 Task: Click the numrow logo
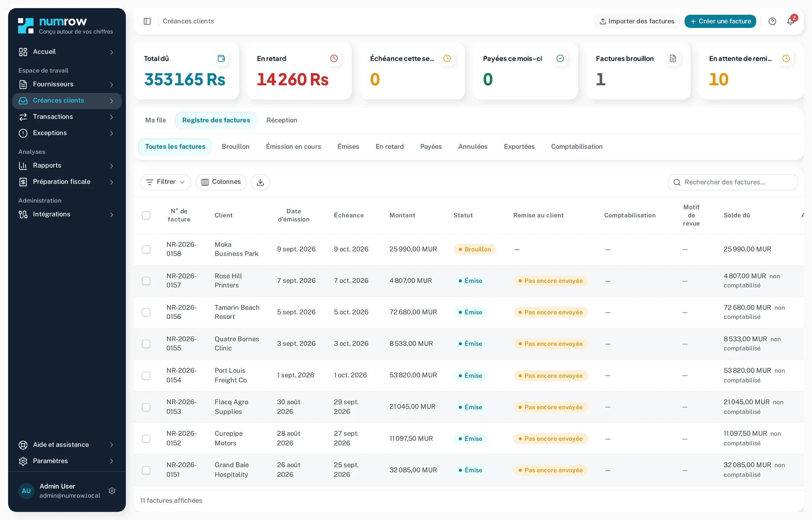tap(65, 26)
